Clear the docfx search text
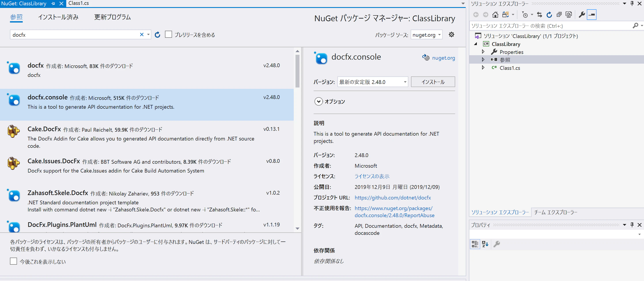This screenshot has width=644, height=281. (142, 34)
